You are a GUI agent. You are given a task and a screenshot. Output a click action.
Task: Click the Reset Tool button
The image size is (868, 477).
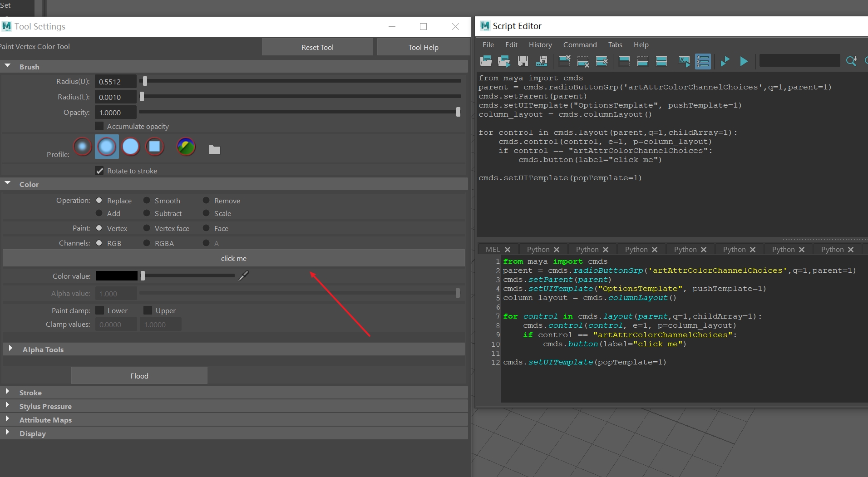(317, 47)
